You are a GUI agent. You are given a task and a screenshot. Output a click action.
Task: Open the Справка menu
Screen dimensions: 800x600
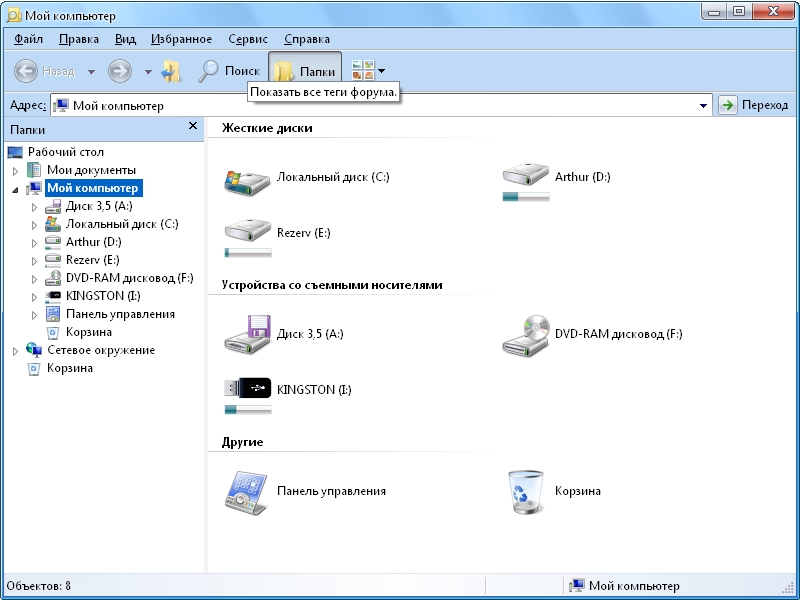click(x=307, y=39)
